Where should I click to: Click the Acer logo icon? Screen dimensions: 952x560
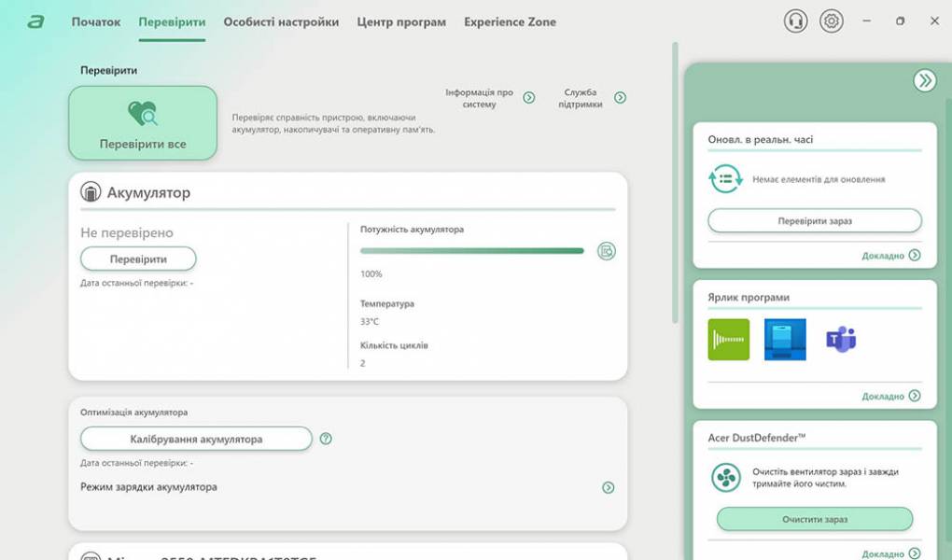pyautogui.click(x=35, y=21)
